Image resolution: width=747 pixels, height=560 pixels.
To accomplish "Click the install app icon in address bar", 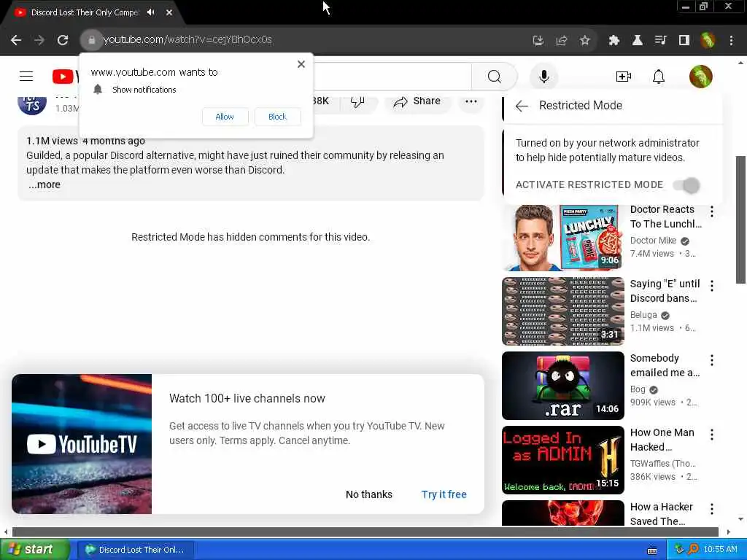I will coord(538,41).
